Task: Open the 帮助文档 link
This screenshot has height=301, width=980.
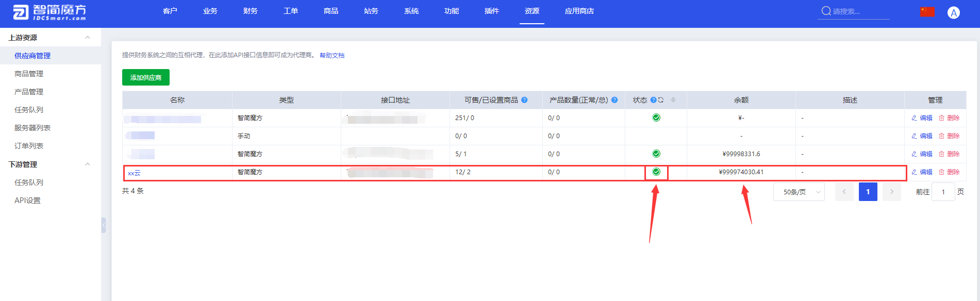Action: [332, 56]
